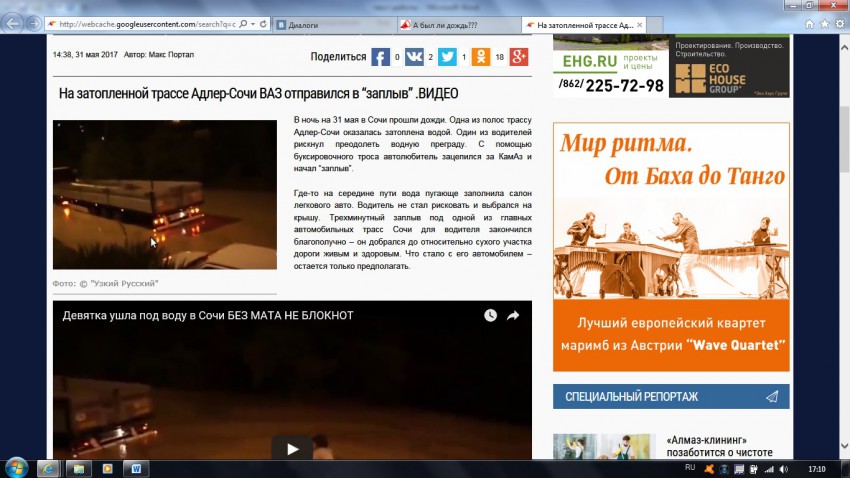Click the YouTube Watch Later clock icon
The image size is (850, 478).
click(490, 315)
